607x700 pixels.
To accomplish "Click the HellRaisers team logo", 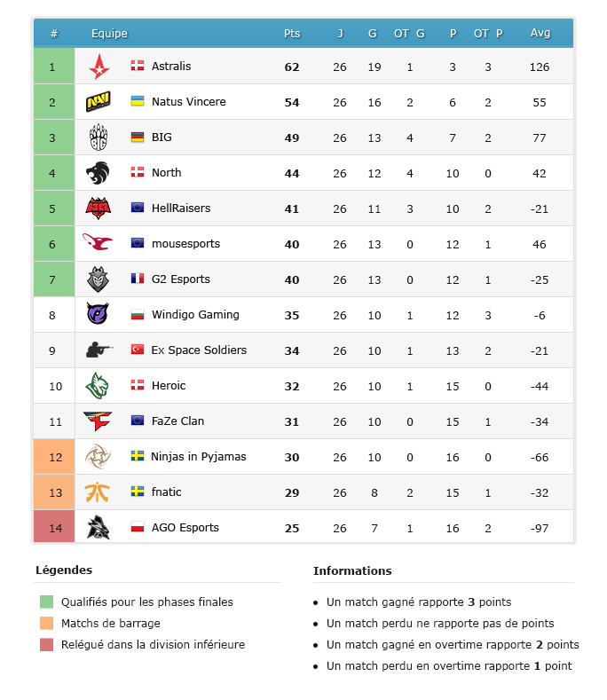I will (x=98, y=208).
